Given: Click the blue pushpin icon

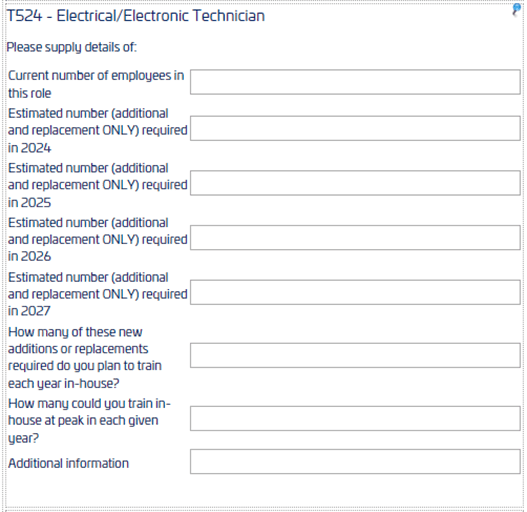Looking at the screenshot, I should (516, 9).
